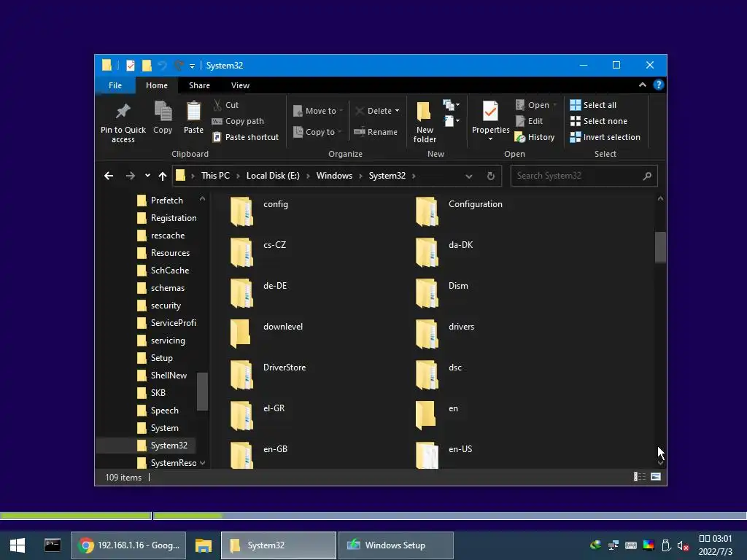Viewport: 747px width, 560px height.
Task: Customize Quick Access Toolbar dropdown
Action: (192, 66)
